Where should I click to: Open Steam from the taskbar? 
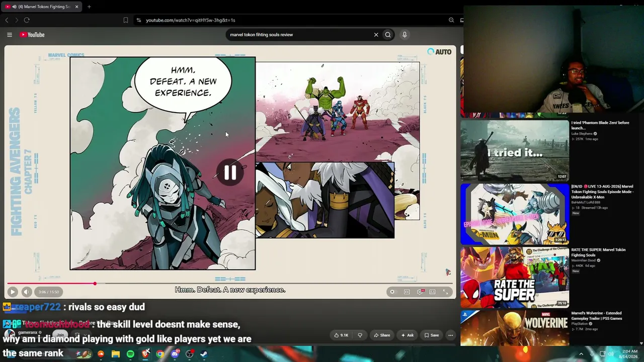tap(204, 354)
